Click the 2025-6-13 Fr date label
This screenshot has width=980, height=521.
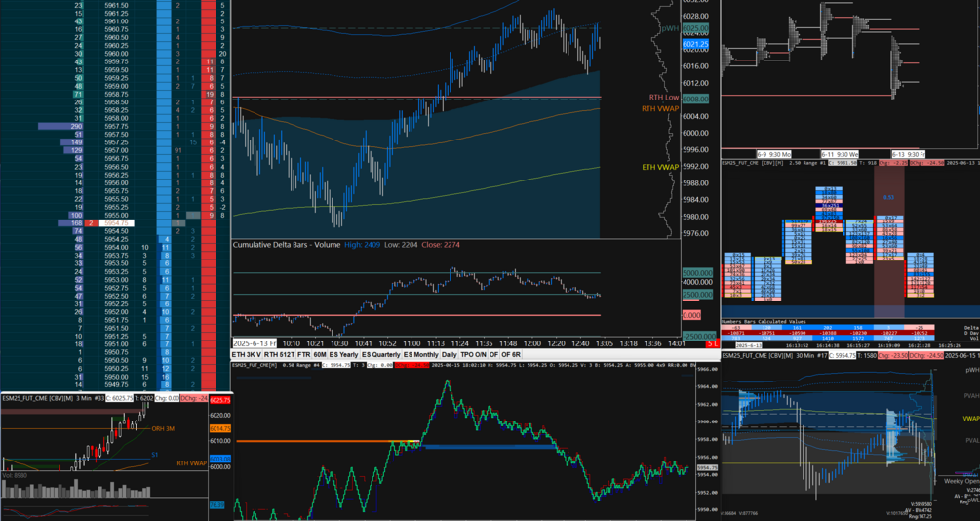click(255, 343)
